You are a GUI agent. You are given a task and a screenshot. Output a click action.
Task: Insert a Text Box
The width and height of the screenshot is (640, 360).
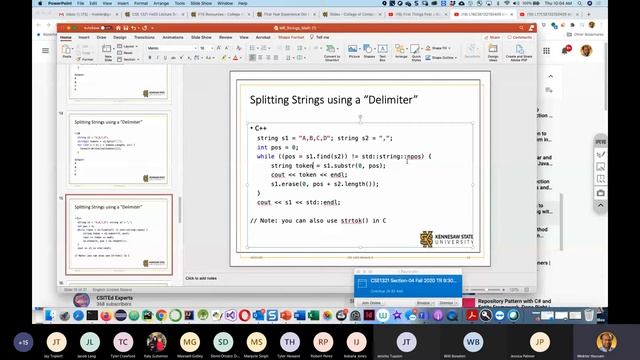pyautogui.click(x=382, y=53)
